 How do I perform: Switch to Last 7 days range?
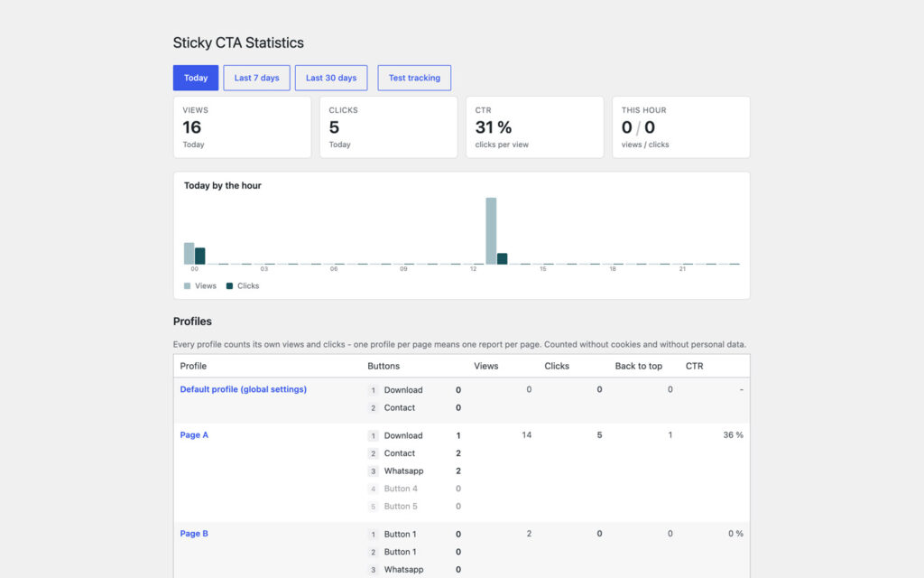click(x=256, y=78)
